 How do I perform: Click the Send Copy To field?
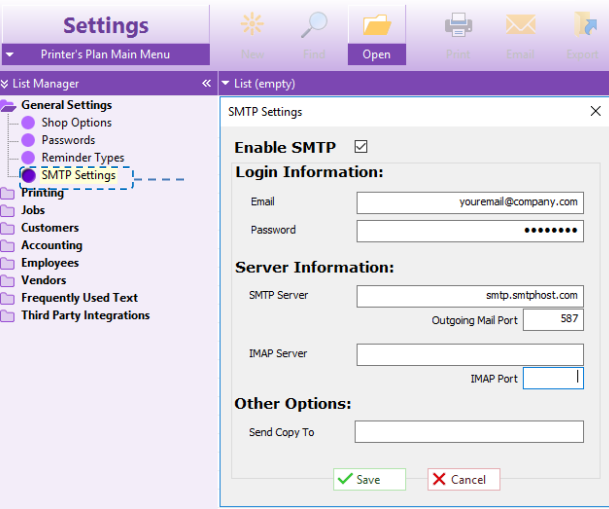469,431
